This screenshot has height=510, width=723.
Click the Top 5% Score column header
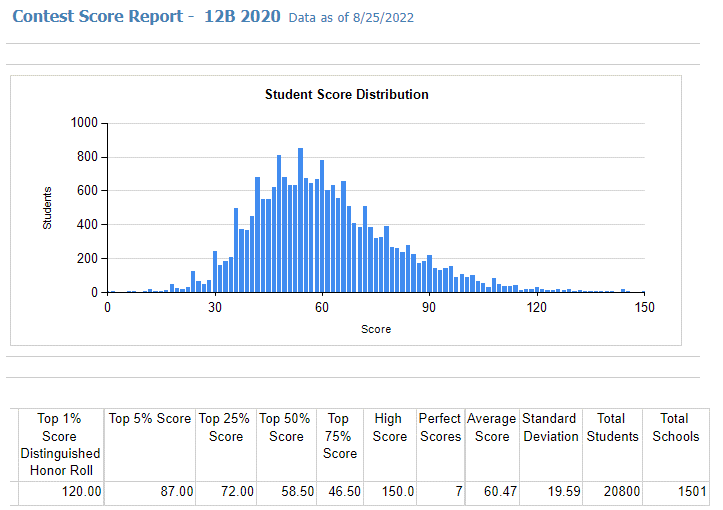pyautogui.click(x=150, y=419)
